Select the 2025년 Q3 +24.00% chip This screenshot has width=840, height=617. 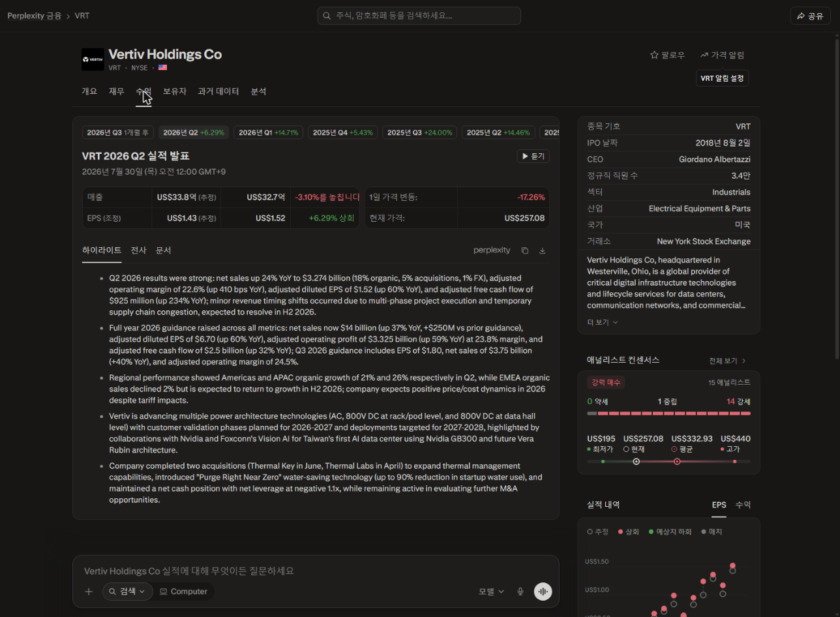(420, 132)
